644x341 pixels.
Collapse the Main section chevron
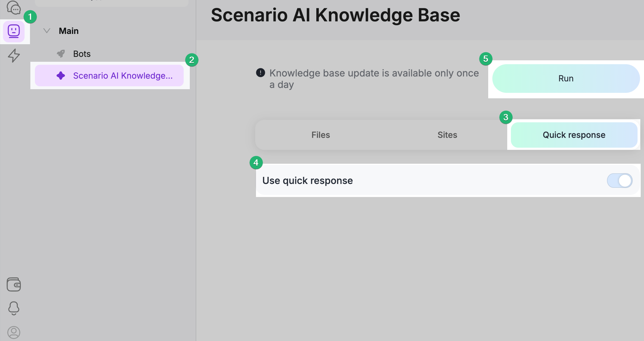click(47, 31)
